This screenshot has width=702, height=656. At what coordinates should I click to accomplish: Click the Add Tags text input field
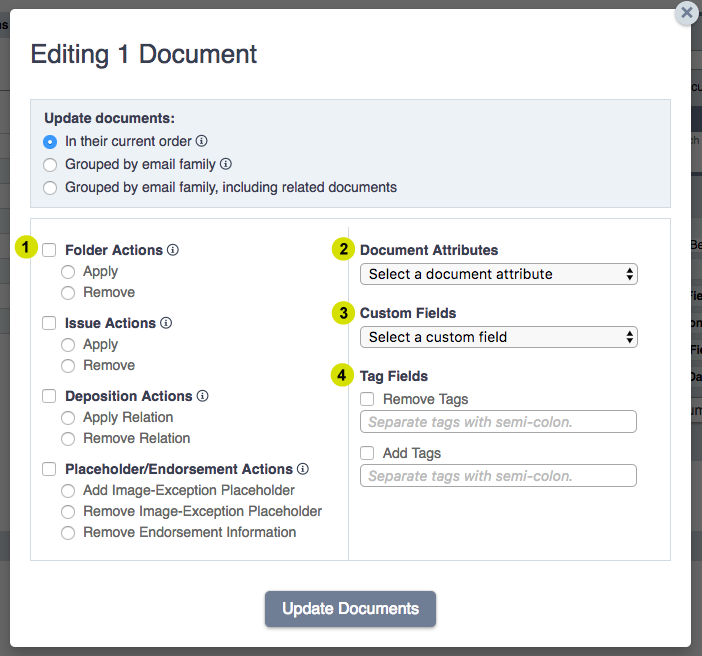(x=498, y=476)
